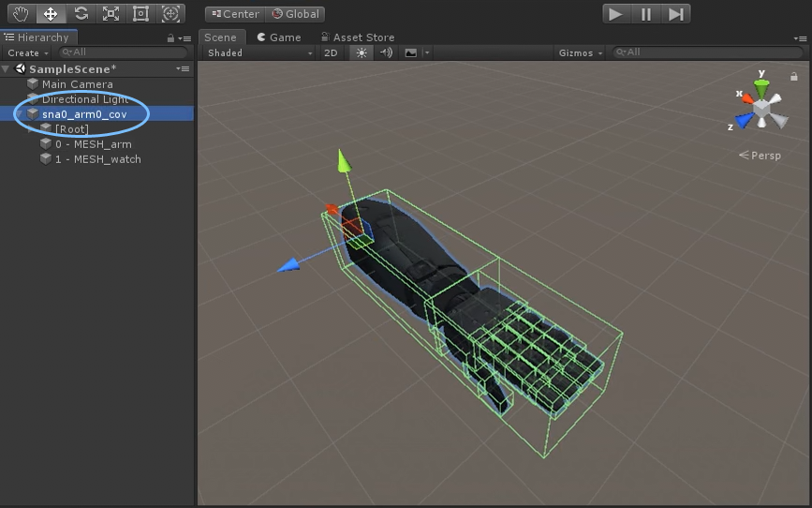This screenshot has height=508, width=812.
Task: Select the Hand tool
Action: pyautogui.click(x=21, y=13)
